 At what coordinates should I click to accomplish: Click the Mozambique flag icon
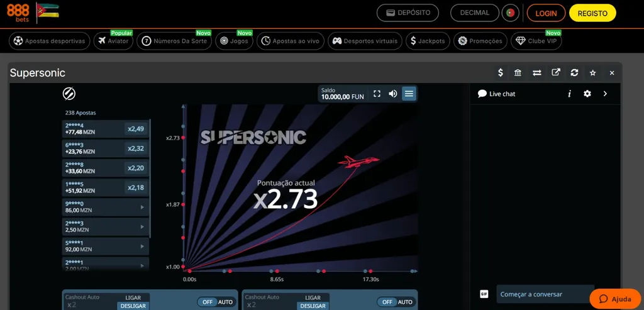47,13
